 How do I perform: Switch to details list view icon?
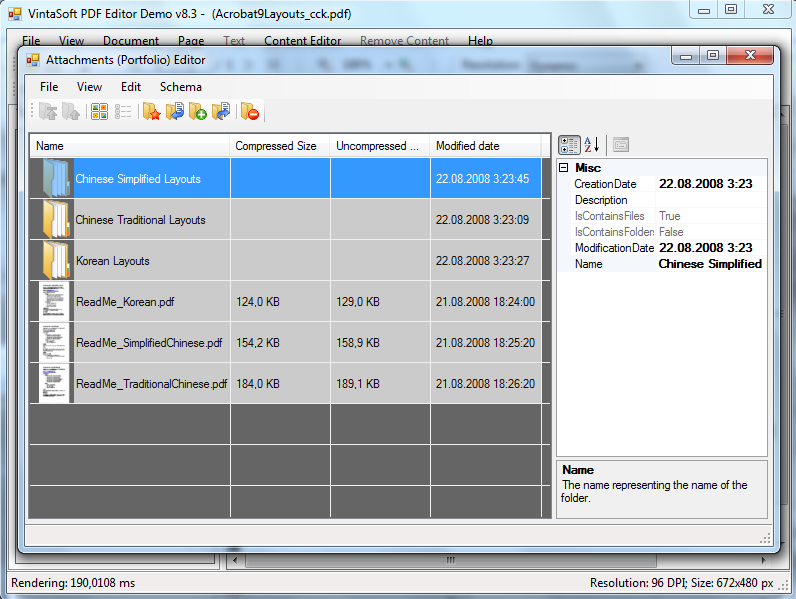point(123,111)
